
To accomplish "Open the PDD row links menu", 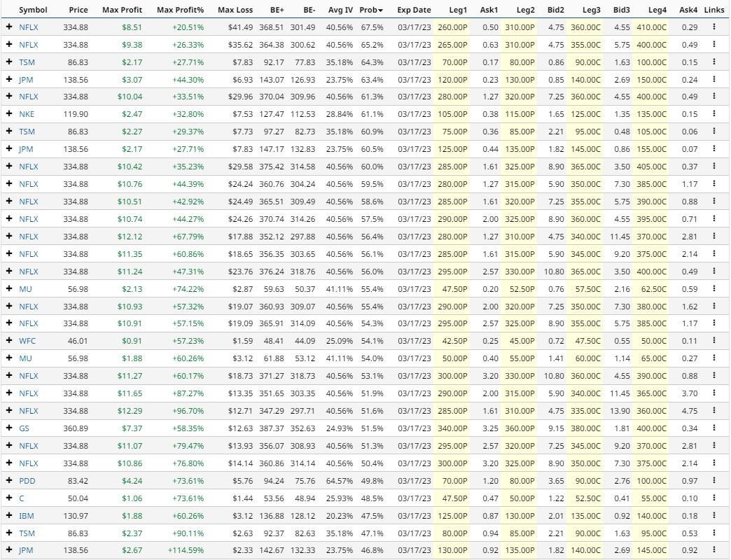I will click(713, 481).
